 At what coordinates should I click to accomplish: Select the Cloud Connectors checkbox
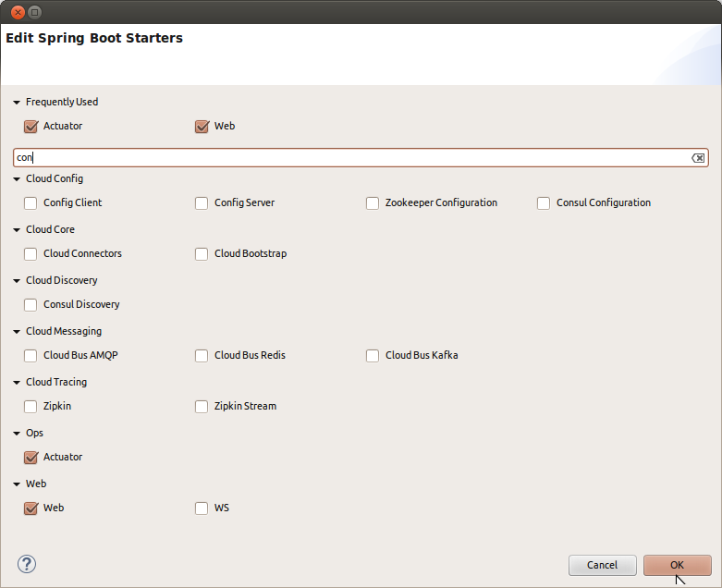coord(31,253)
